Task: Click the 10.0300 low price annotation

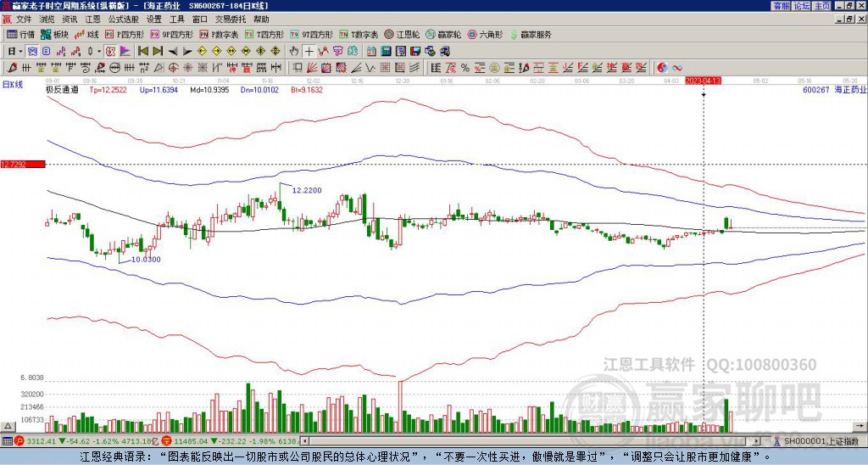Action: [x=146, y=259]
